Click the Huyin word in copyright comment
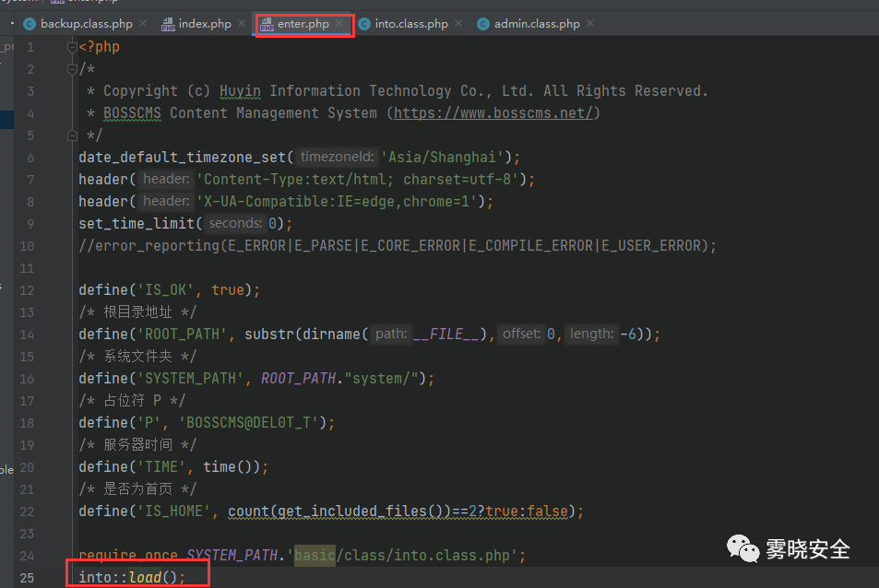879x588 pixels. coord(240,90)
